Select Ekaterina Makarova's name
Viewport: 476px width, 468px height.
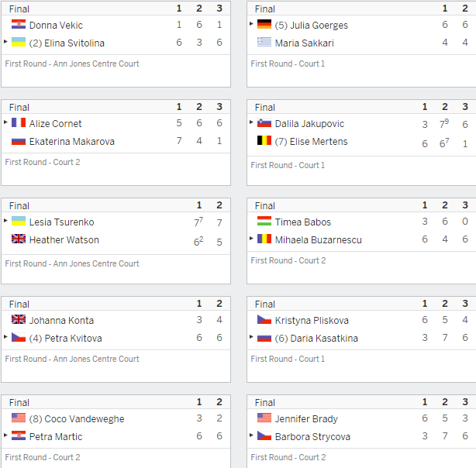tap(72, 142)
